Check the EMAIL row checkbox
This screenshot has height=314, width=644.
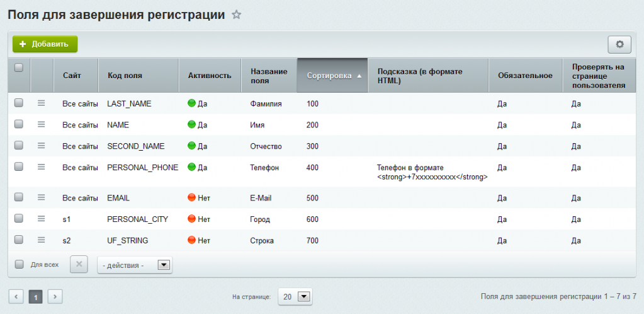[x=19, y=197]
